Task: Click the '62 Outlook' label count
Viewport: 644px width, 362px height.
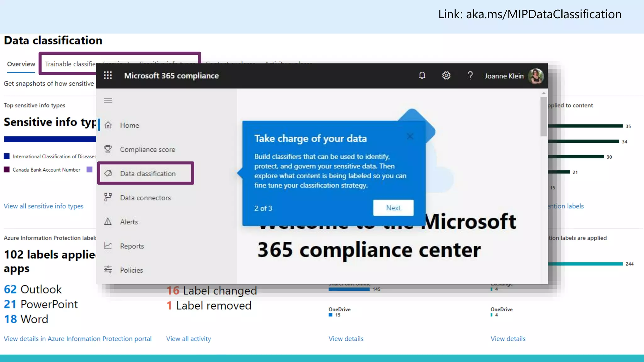Action: [x=33, y=289]
